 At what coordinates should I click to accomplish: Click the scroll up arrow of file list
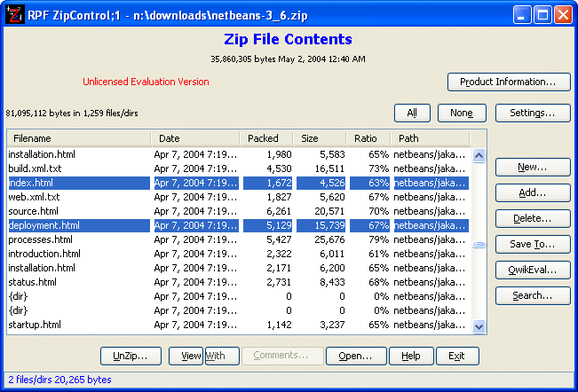point(479,156)
